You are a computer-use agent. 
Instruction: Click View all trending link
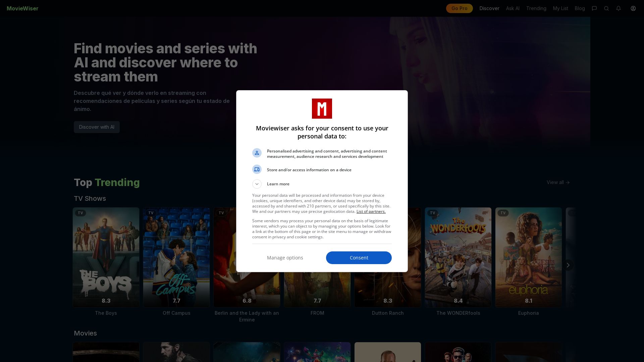tap(558, 182)
